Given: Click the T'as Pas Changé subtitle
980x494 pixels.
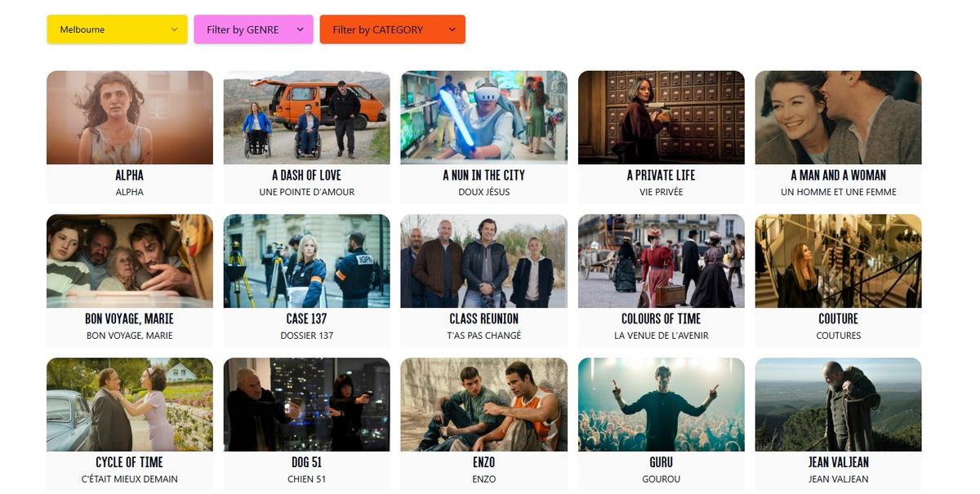Looking at the screenshot, I should (x=484, y=336).
